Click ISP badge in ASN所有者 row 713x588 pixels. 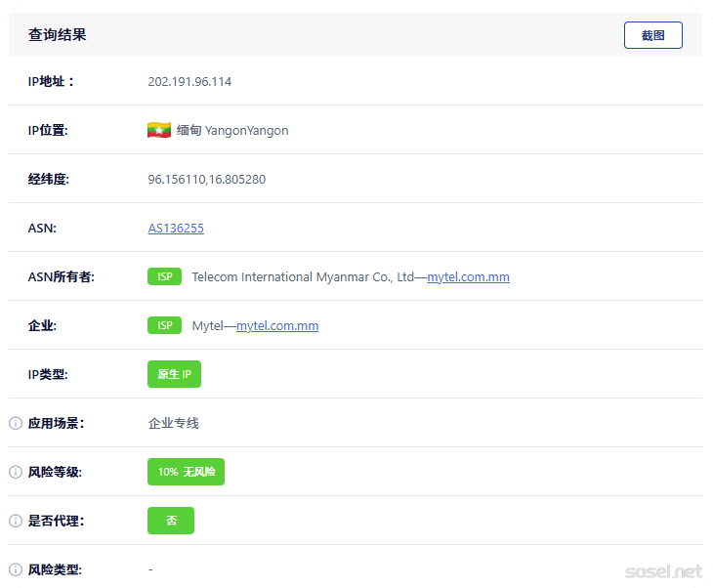(164, 277)
